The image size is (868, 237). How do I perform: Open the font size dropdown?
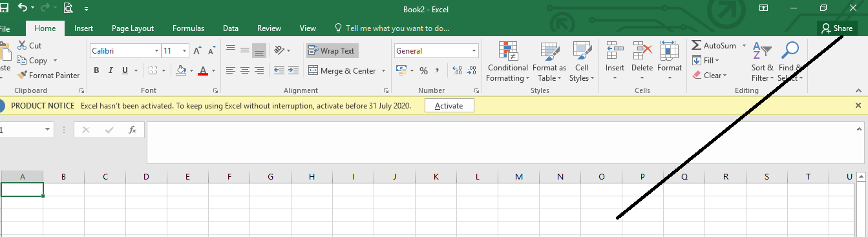(x=185, y=50)
